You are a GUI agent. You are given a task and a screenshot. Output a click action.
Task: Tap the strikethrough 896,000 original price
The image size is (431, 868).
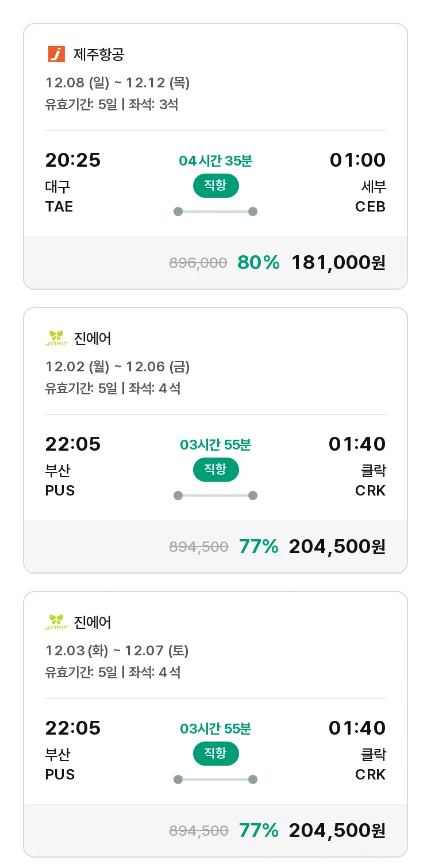198,263
